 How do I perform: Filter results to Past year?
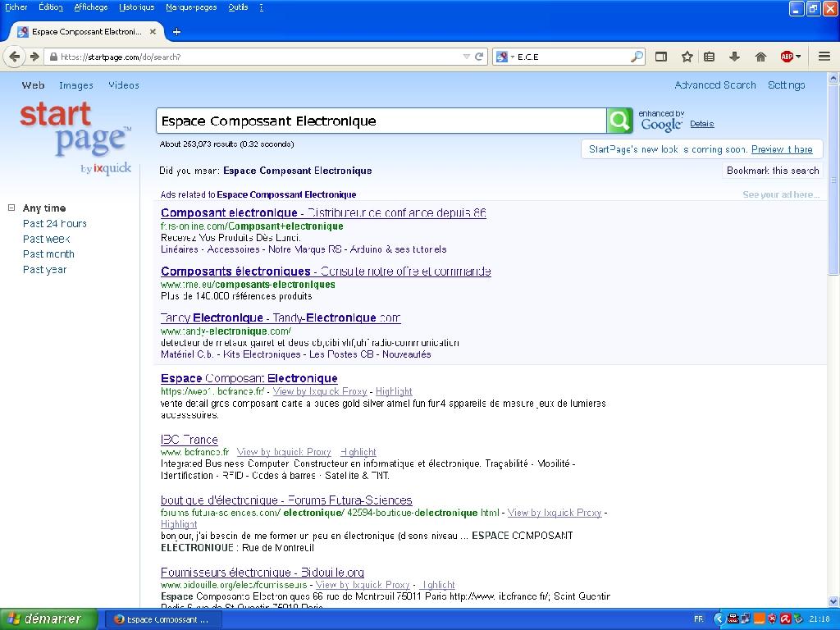click(x=45, y=270)
